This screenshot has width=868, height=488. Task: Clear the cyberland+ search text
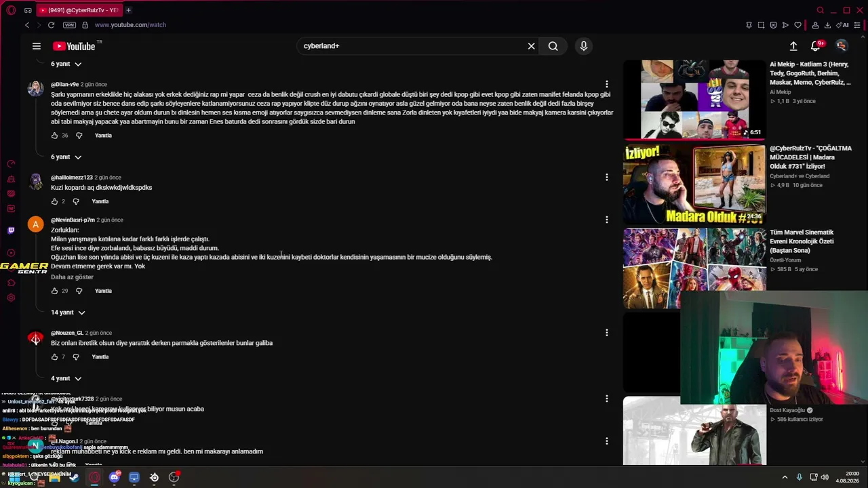[x=532, y=46]
